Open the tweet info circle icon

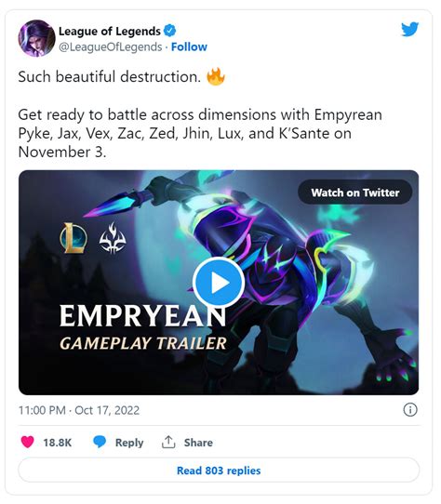(410, 410)
